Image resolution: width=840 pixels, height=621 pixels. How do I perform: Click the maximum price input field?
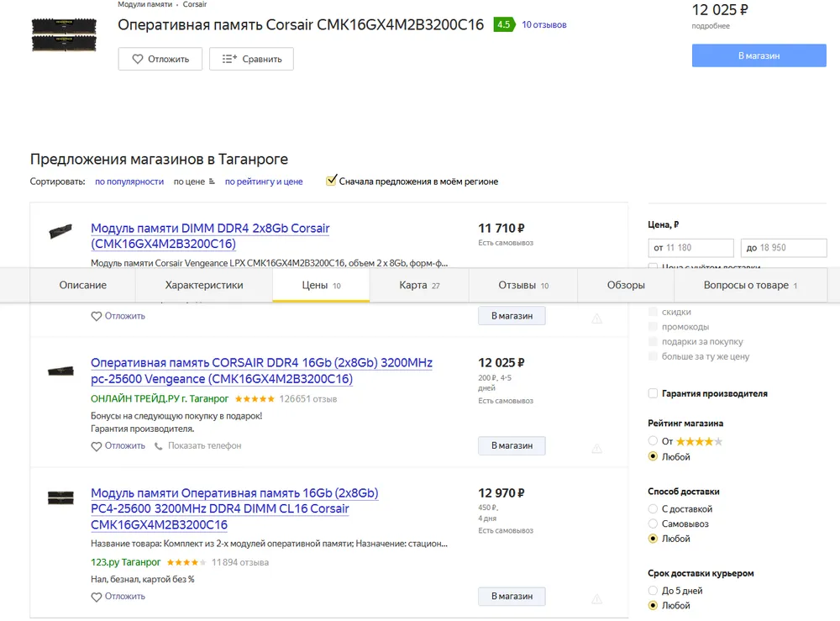pyautogui.click(x=784, y=248)
